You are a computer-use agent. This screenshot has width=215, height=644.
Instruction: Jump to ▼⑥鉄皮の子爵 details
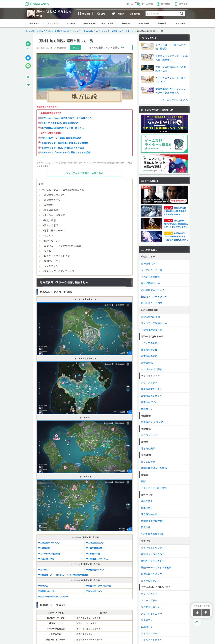click(93, 554)
